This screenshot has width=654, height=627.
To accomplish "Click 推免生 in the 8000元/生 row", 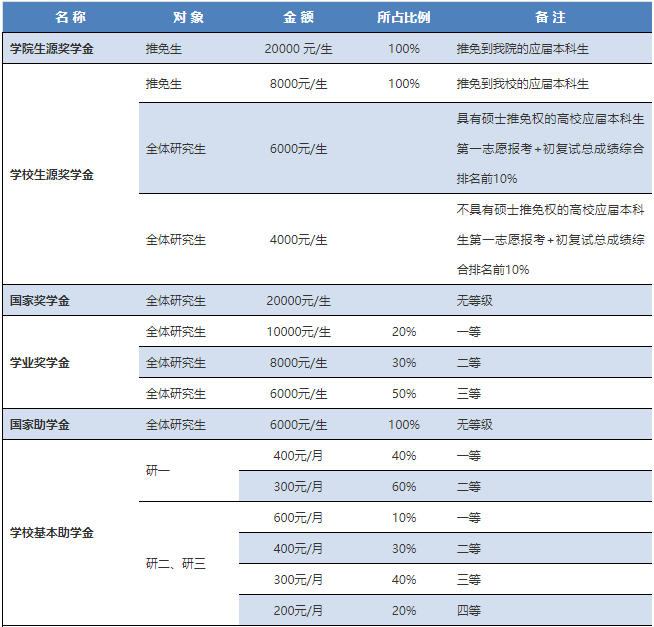I will tap(164, 84).
